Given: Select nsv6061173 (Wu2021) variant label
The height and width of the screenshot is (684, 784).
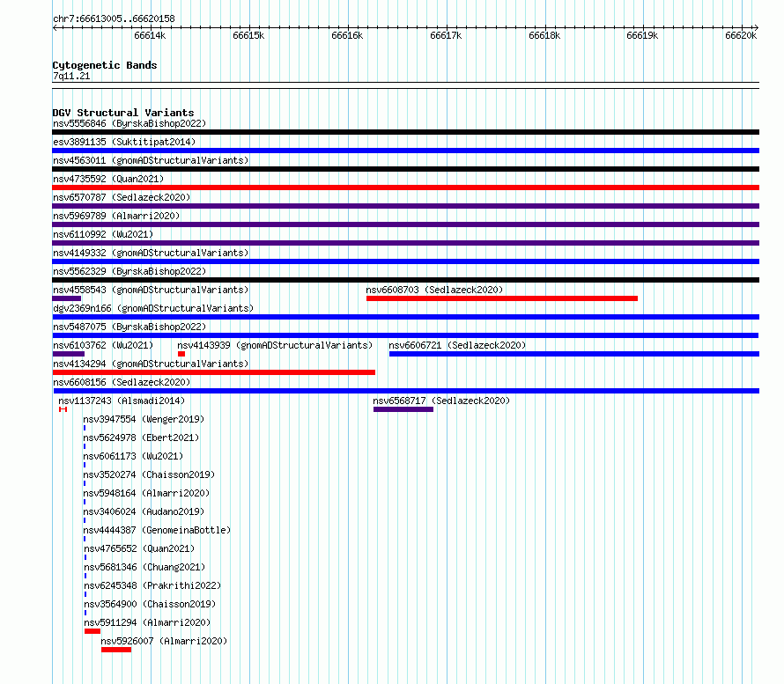Looking at the screenshot, I should (133, 456).
